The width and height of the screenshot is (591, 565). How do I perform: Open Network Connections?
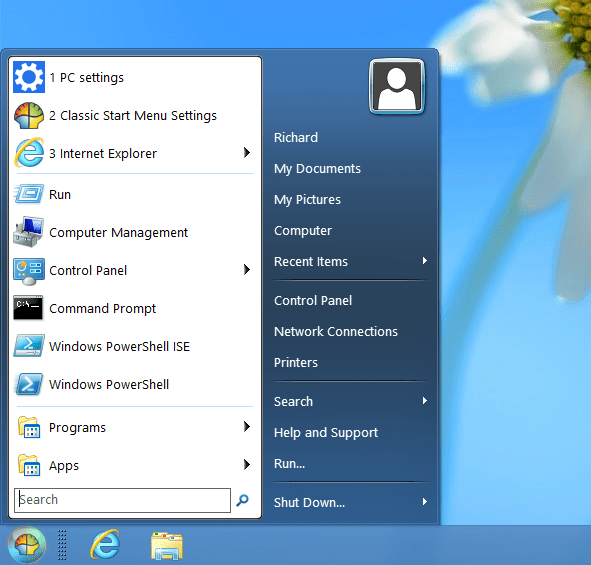(x=336, y=332)
